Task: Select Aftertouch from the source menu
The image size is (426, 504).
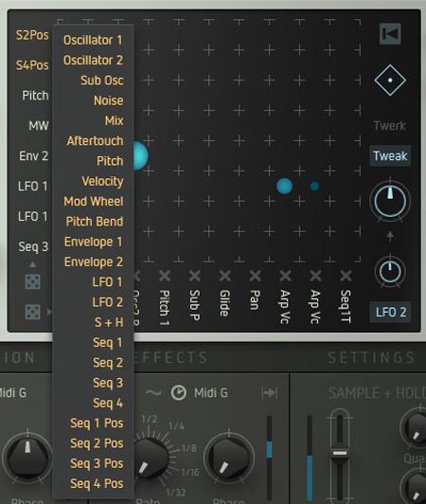Action: point(95,141)
